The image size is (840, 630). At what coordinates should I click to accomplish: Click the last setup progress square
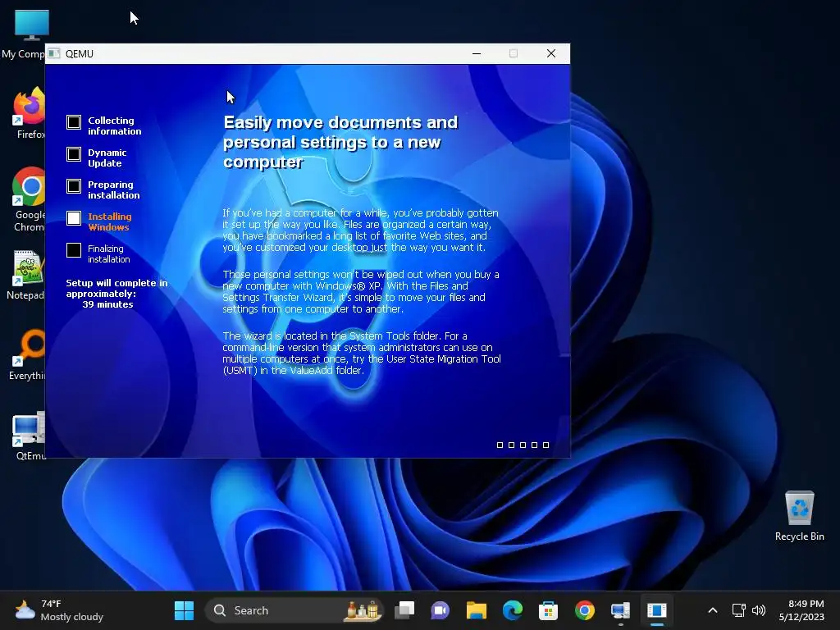click(546, 445)
